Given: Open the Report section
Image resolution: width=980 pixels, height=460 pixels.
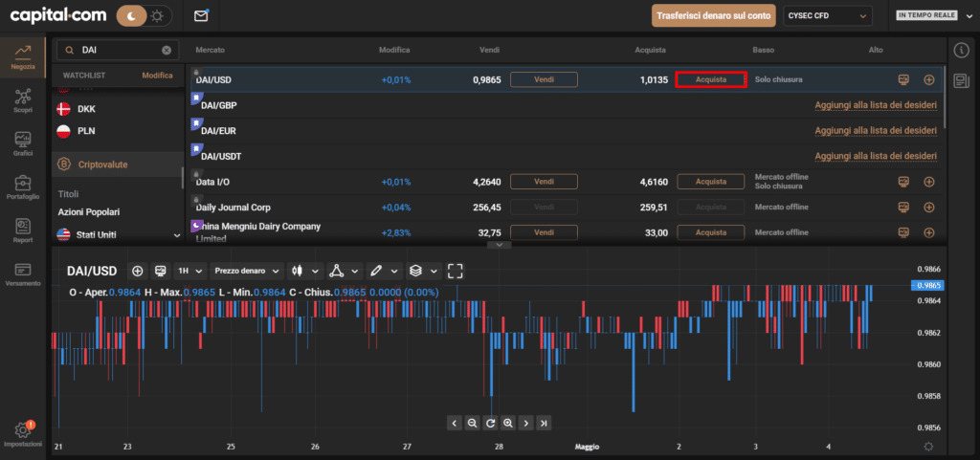Looking at the screenshot, I should click(x=23, y=230).
